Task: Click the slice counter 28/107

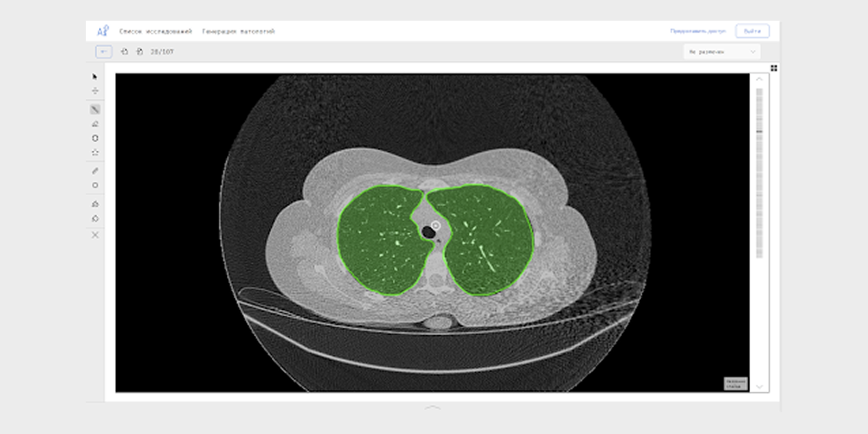Action: tap(162, 52)
